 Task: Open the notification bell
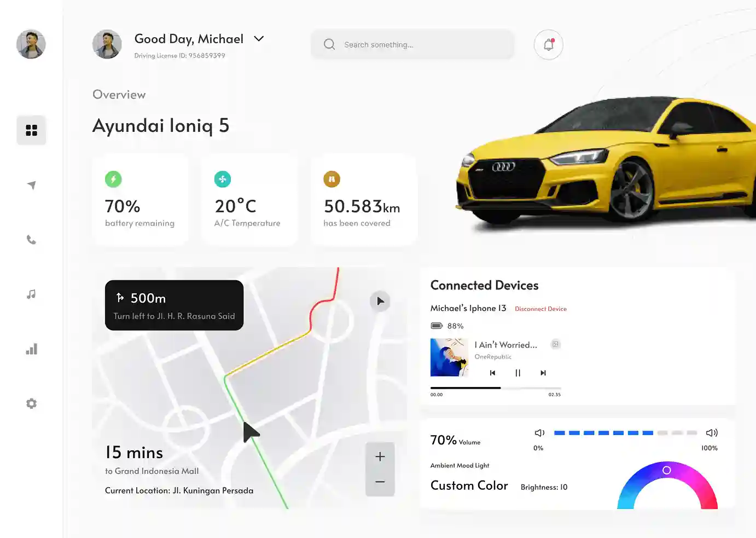(x=549, y=44)
